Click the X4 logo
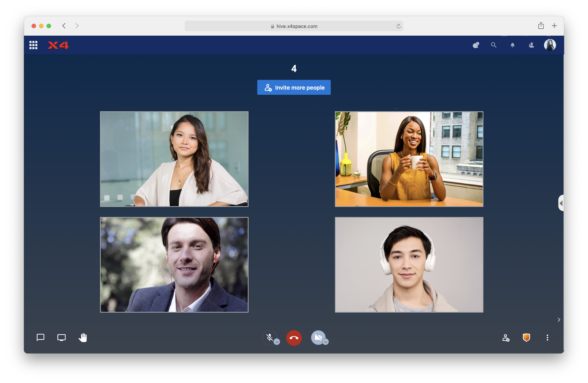Viewport: 588px width, 383px height. [58, 45]
